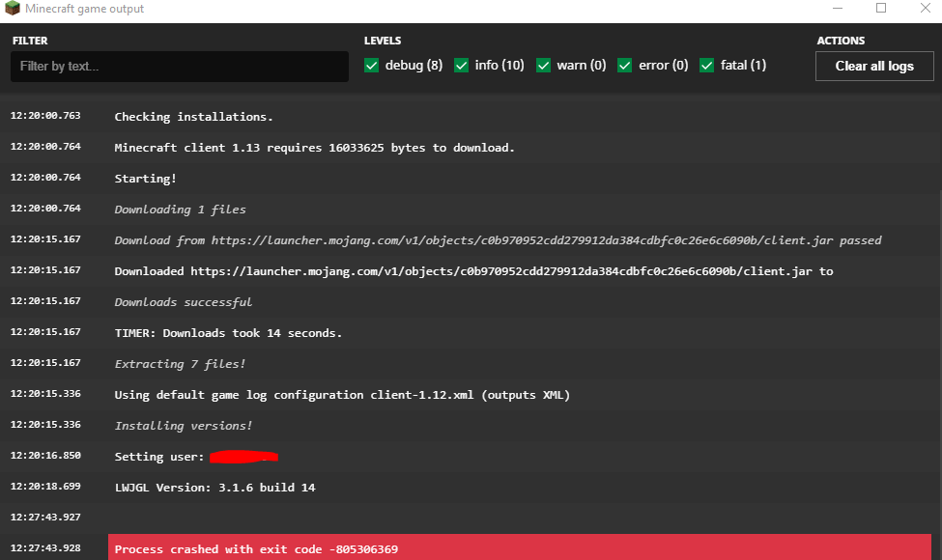The width and height of the screenshot is (942, 560).
Task: Select the 'Download from https://launcher.mojang.com' passed line
Action: pos(498,240)
